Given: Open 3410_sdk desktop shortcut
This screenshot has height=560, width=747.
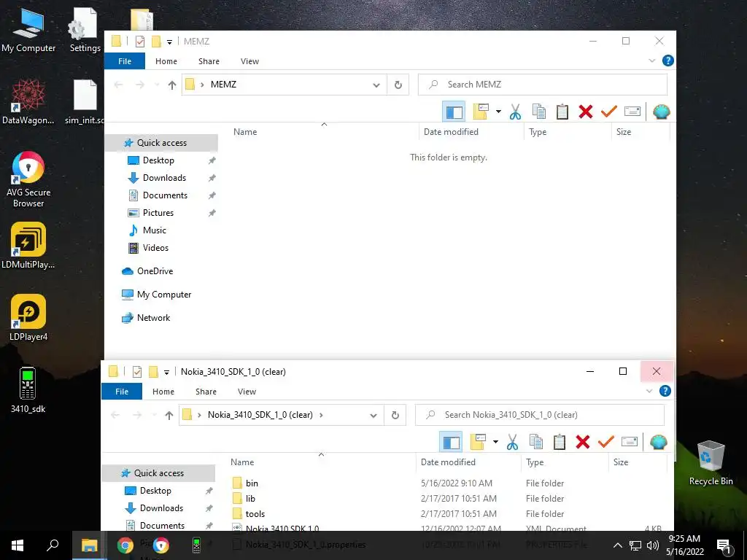Looking at the screenshot, I should point(28,389).
